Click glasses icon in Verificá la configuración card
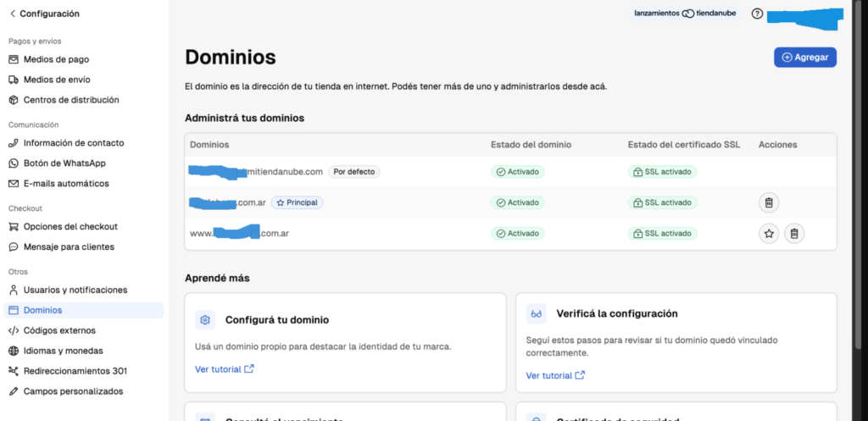This screenshot has width=868, height=421. (x=536, y=314)
